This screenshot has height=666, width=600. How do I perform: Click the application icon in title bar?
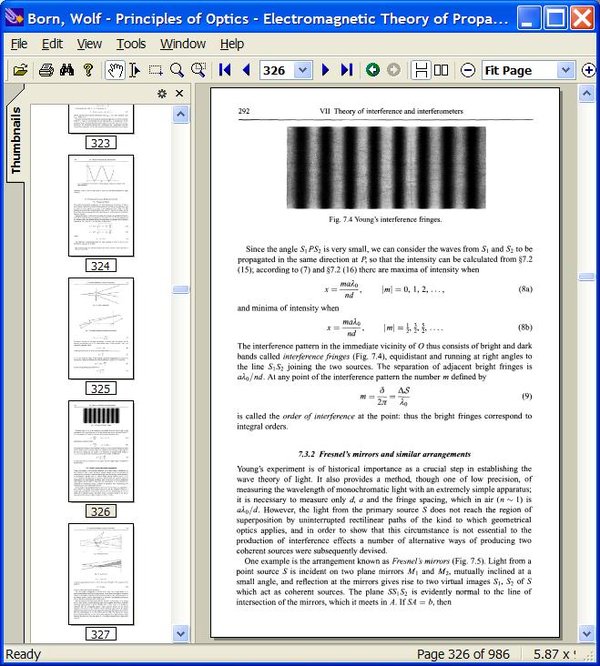coord(14,18)
